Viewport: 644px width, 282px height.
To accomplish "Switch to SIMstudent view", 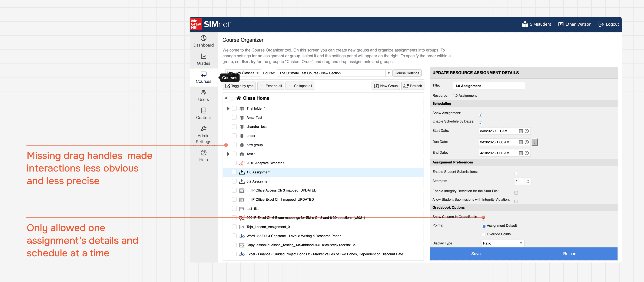I will coord(536,24).
